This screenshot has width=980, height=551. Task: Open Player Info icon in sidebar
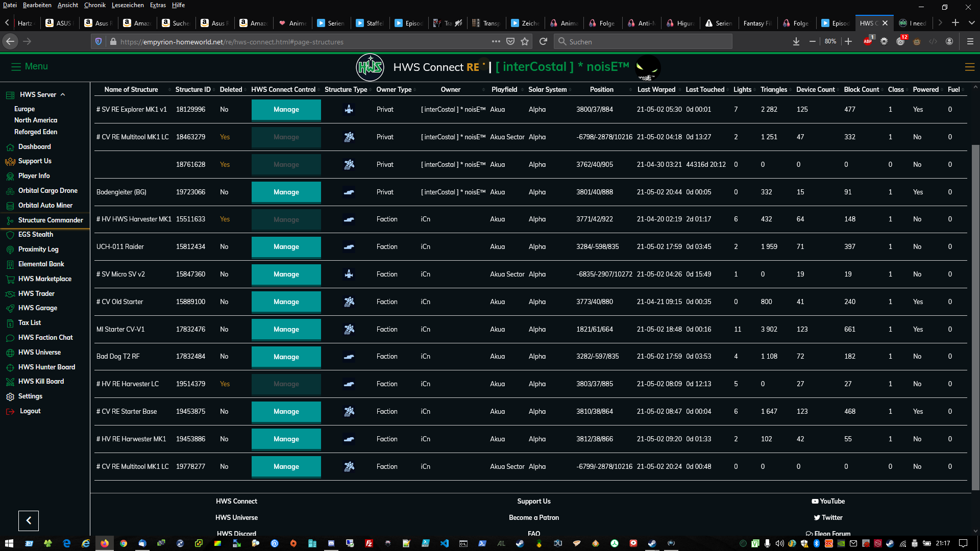click(10, 176)
